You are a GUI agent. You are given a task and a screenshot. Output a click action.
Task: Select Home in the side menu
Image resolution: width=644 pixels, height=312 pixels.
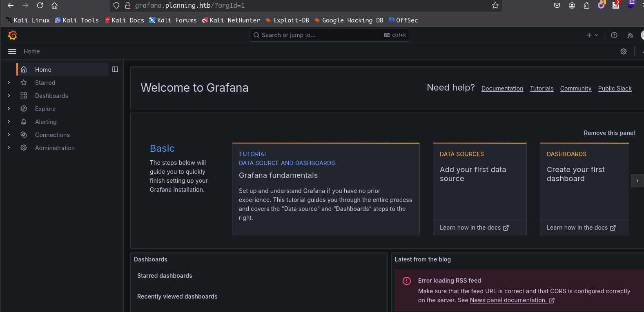pyautogui.click(x=62, y=70)
